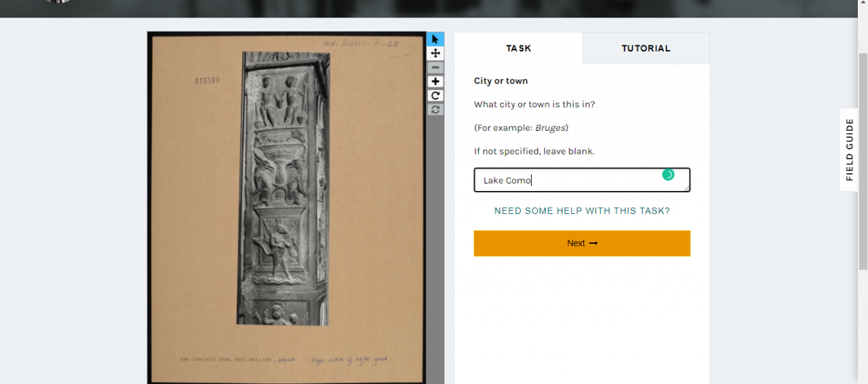
Task: Zoom in with the plus button
Action: [x=435, y=81]
